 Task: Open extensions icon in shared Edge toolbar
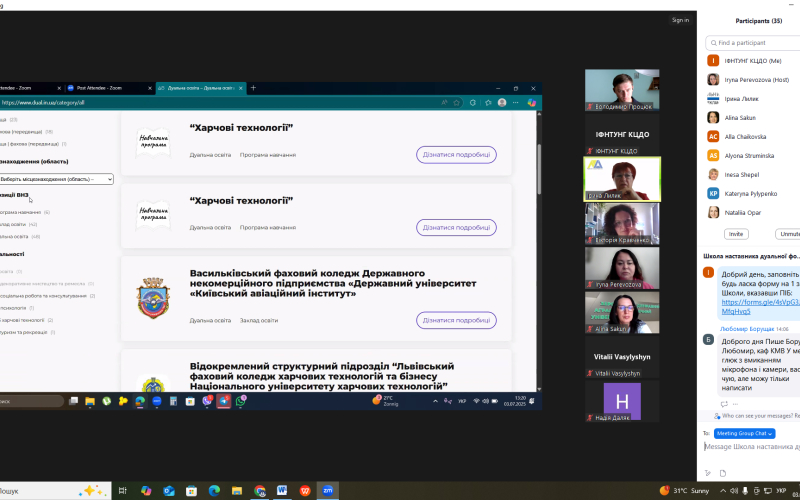tap(473, 103)
